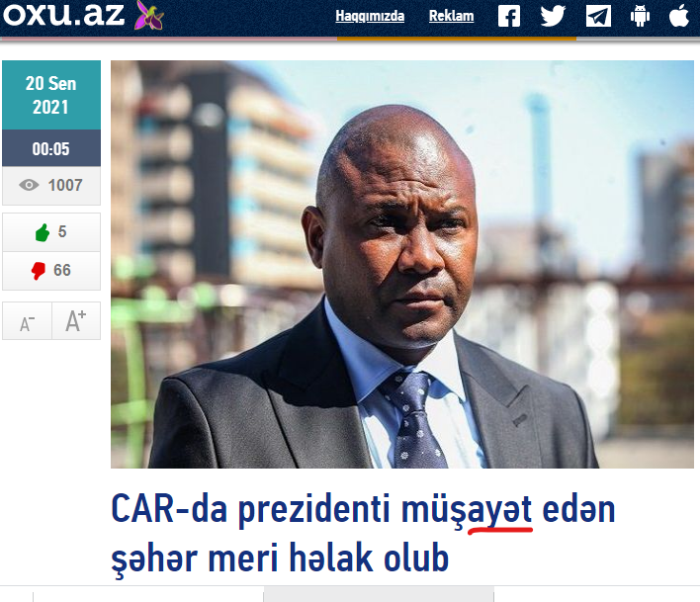Click the eye view count icon

pos(29,185)
